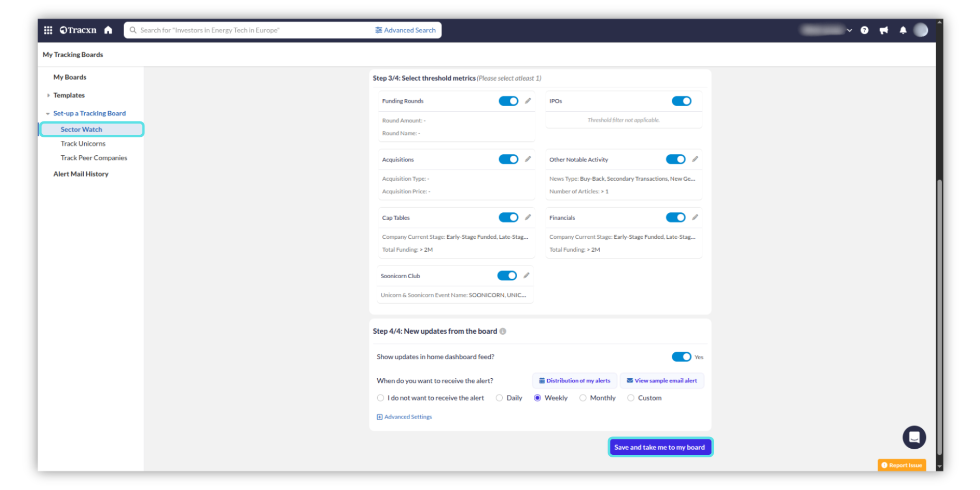Click the search input field
Image resolution: width=980 pixels, height=490 pixels.
point(250,30)
